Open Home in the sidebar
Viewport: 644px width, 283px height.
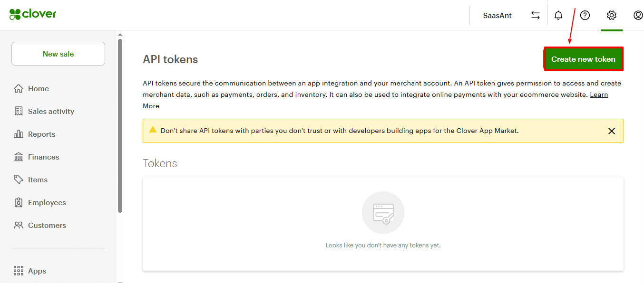coord(38,89)
